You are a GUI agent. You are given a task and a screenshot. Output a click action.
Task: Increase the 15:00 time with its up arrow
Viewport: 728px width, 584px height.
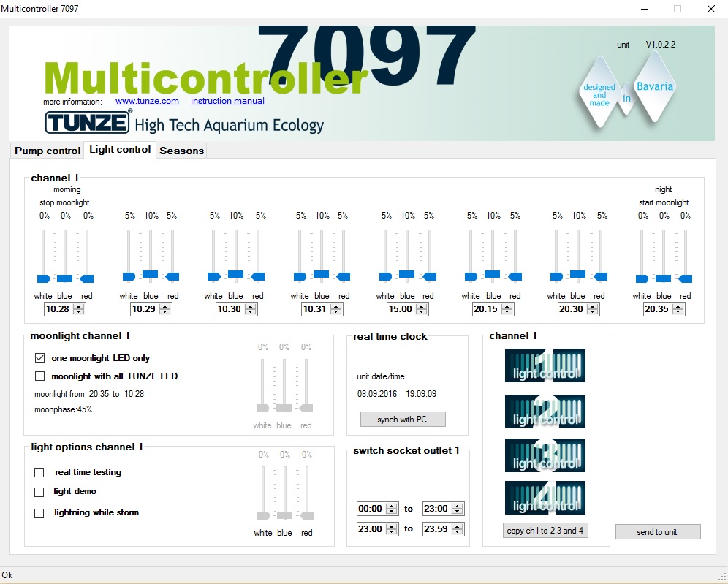422,306
